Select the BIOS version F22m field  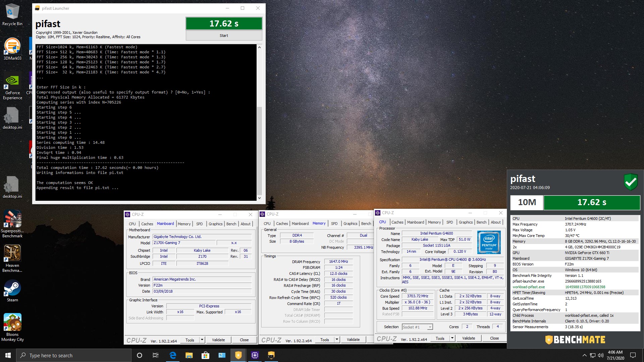tap(202, 285)
